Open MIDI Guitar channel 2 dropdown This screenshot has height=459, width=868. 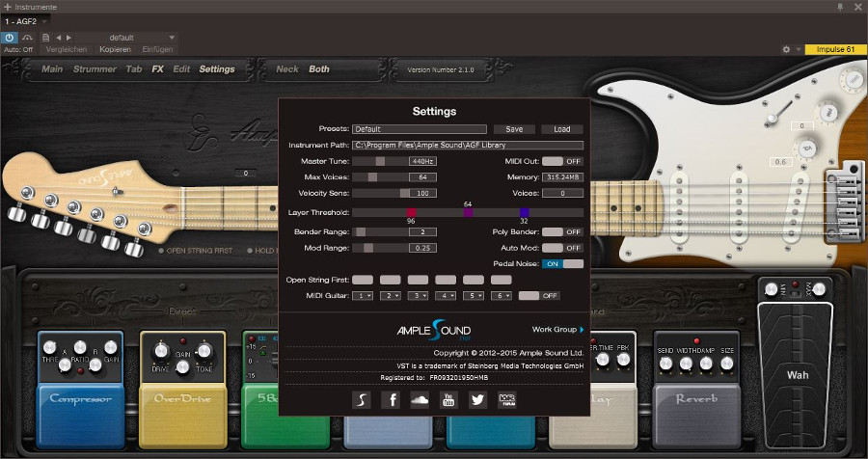[391, 296]
